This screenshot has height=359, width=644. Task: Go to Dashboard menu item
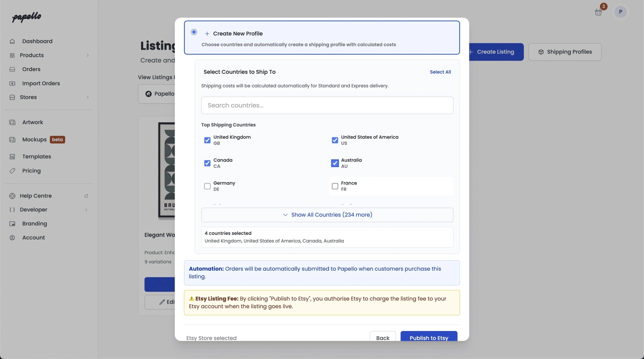coord(37,41)
